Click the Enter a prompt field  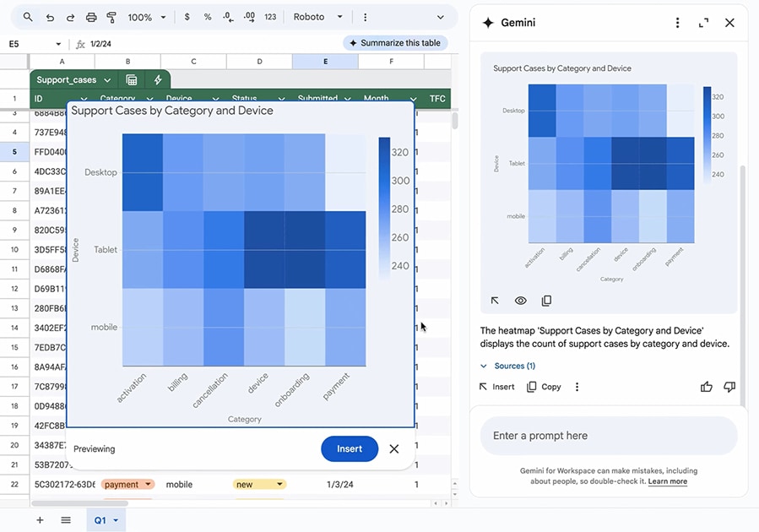point(608,436)
